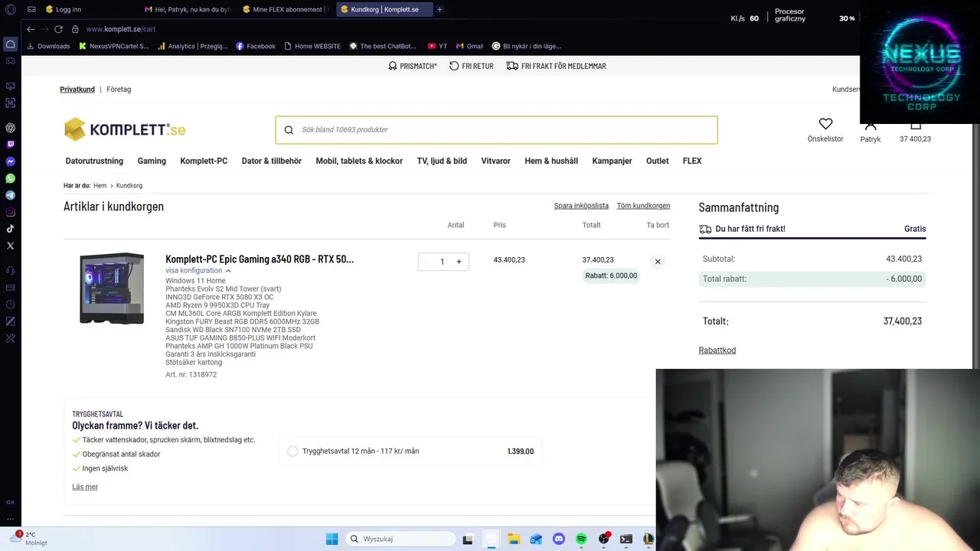Open the Gaming menu
The height and width of the screenshot is (551, 980).
point(152,161)
